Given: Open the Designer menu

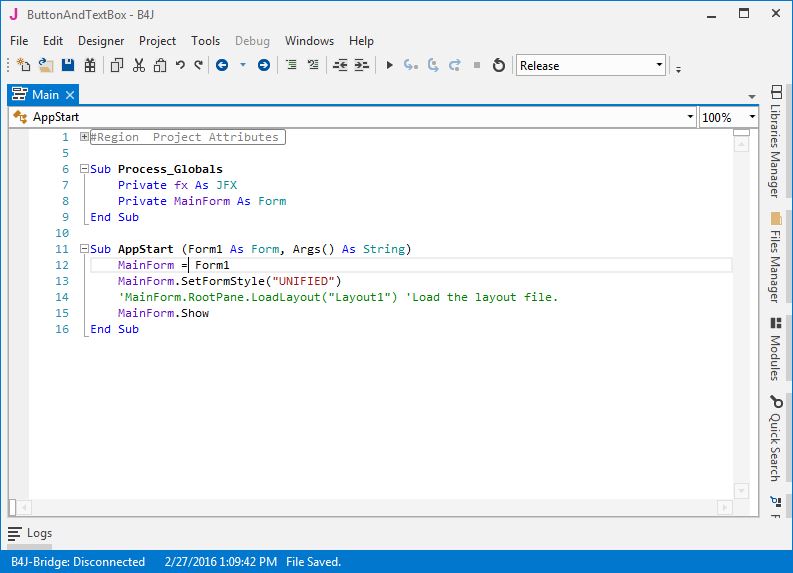Looking at the screenshot, I should pyautogui.click(x=101, y=41).
